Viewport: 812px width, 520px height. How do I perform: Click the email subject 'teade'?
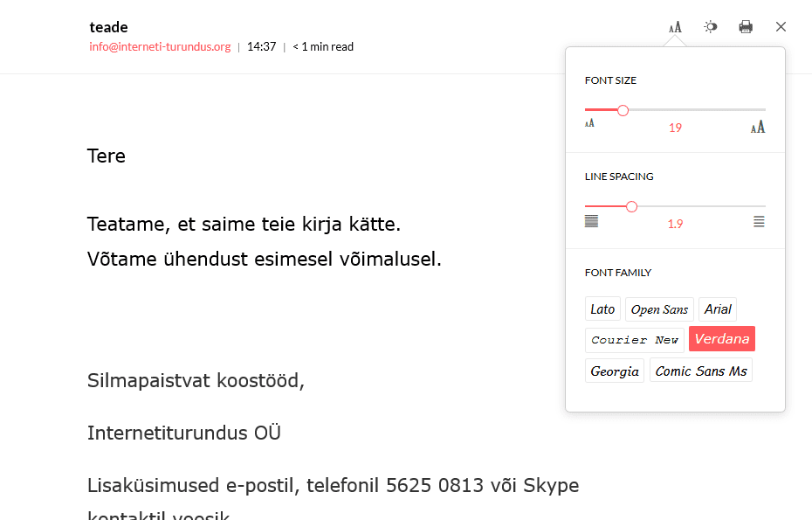[109, 27]
